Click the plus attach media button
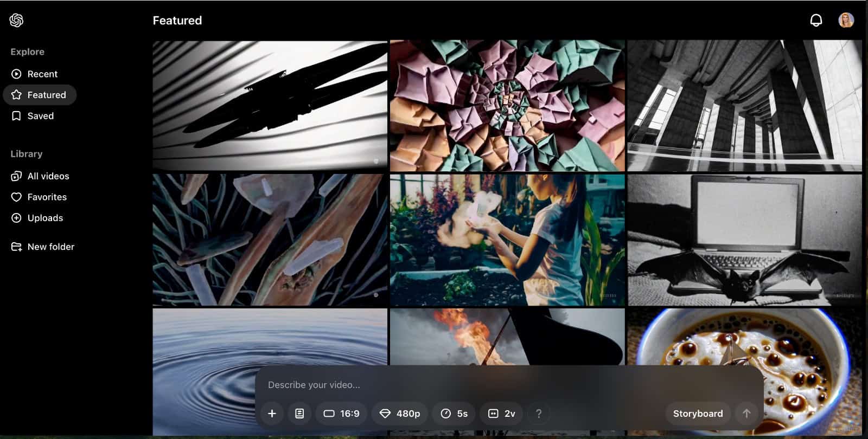 click(x=272, y=414)
